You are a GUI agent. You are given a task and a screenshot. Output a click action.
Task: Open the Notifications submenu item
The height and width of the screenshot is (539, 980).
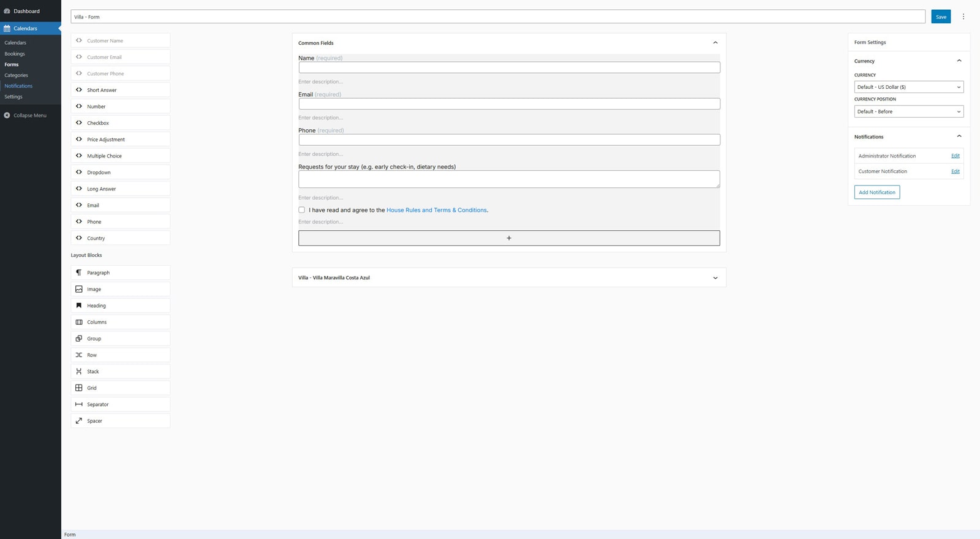tap(18, 86)
